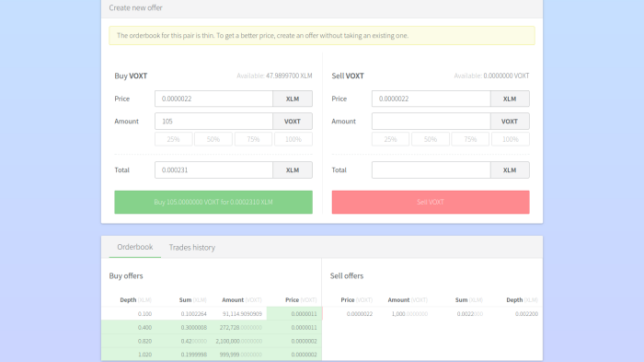Select 25% in Sell VOXT amount
This screenshot has height=362, width=644.
(390, 139)
